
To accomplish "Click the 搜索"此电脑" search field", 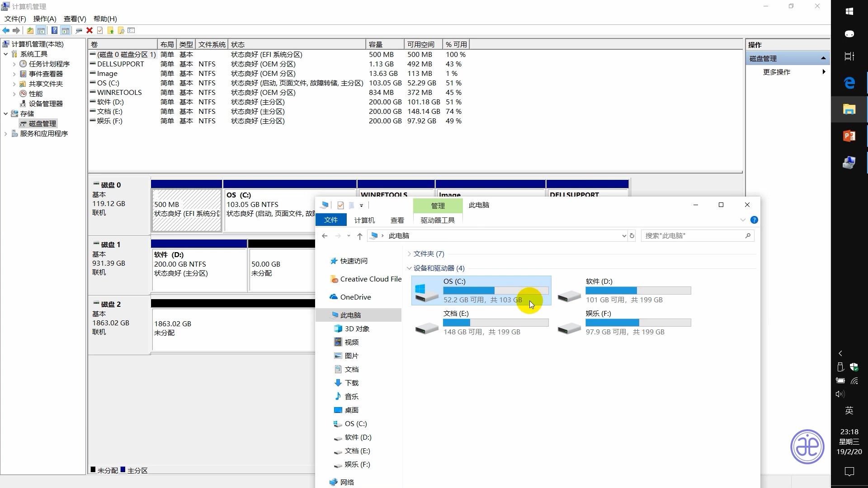I will click(x=692, y=235).
